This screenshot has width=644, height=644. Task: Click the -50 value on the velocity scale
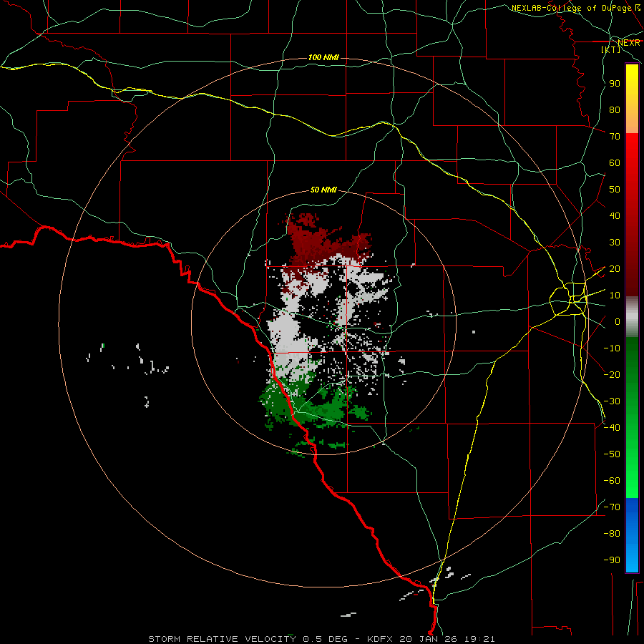coord(612,454)
